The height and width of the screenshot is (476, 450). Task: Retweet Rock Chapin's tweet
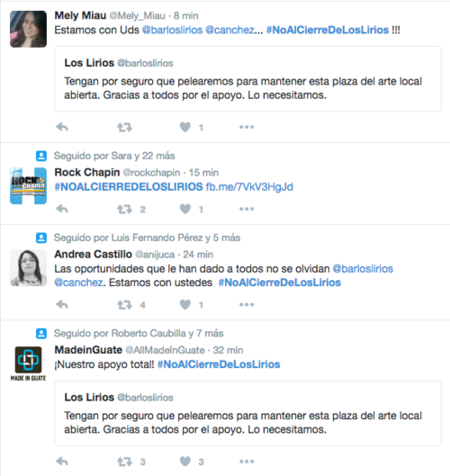click(125, 209)
